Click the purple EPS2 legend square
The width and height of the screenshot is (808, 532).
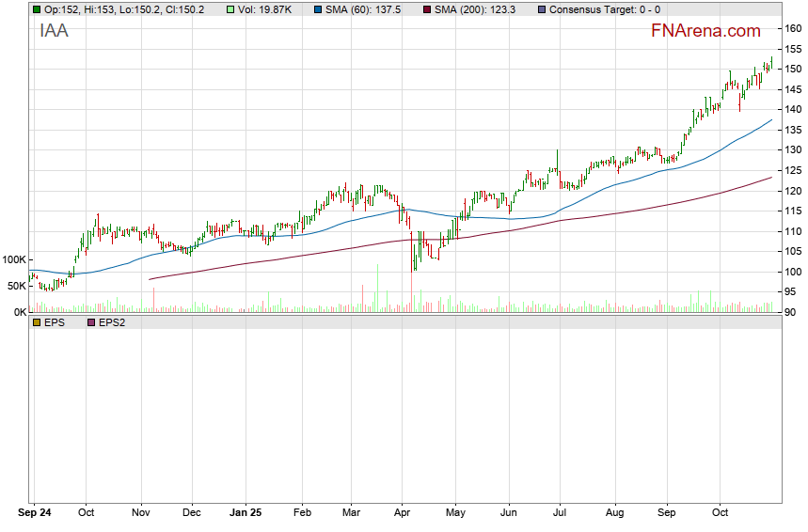[x=90, y=322]
